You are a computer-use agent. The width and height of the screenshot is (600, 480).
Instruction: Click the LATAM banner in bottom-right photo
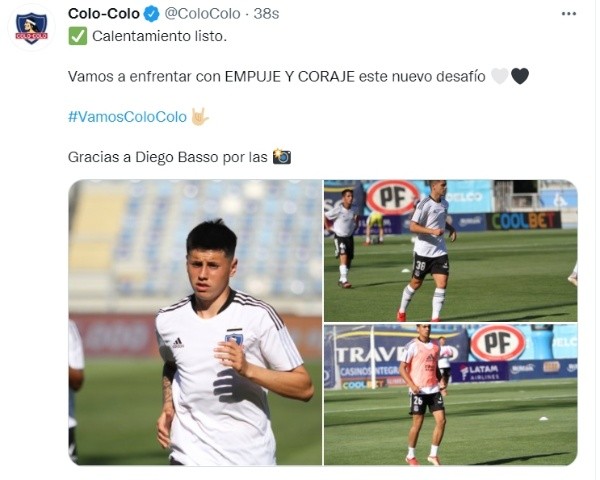click(x=480, y=371)
